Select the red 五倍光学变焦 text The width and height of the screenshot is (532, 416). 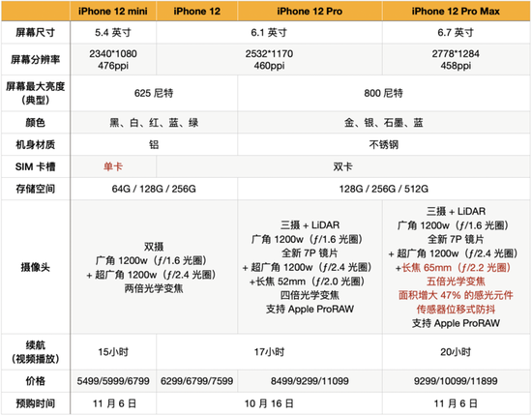coord(456,282)
